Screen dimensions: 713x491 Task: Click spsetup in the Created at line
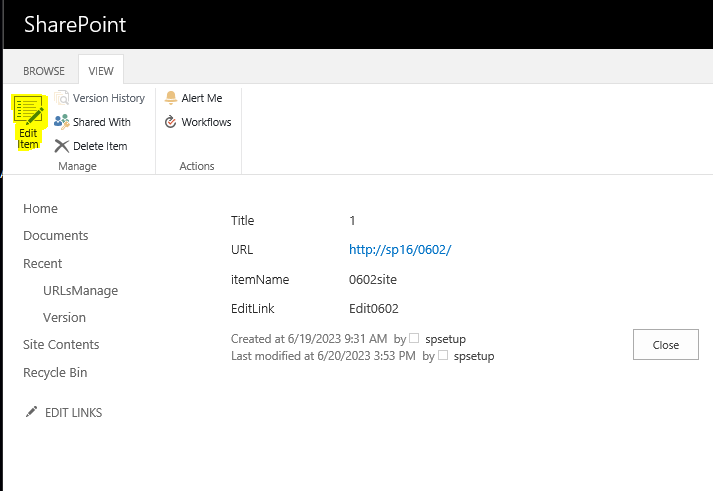click(445, 339)
